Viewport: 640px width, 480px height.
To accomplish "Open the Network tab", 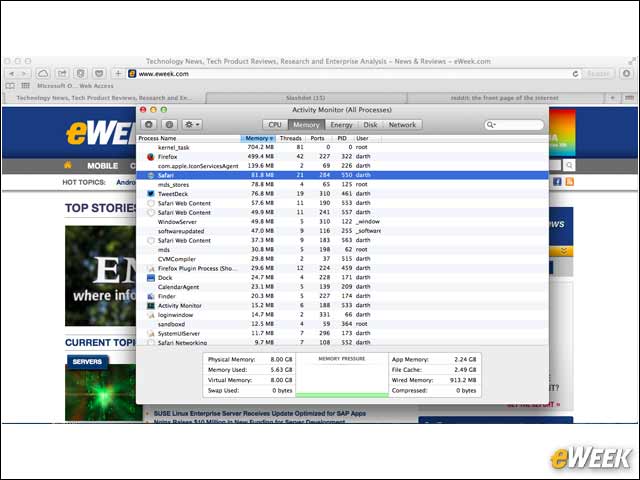I will 402,124.
